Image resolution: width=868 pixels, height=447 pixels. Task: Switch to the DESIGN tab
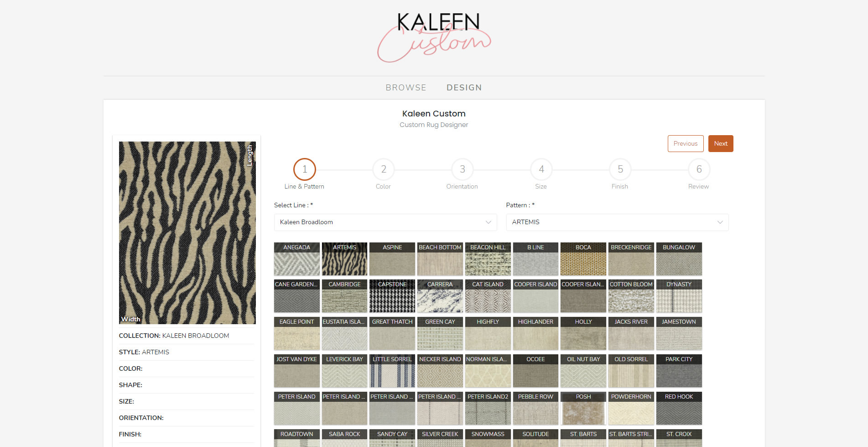tap(464, 88)
